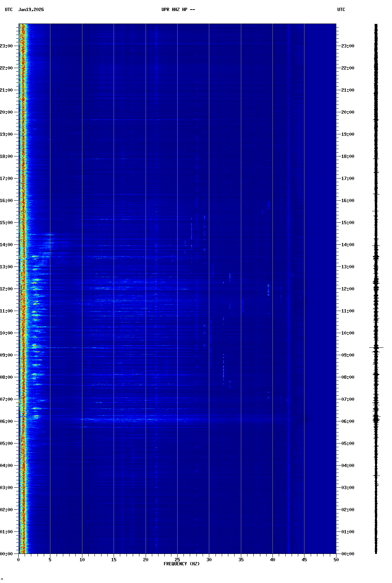Screen dimensions: 392x583
Task: Click the top-right 'UTC' label
Action: coord(341,10)
